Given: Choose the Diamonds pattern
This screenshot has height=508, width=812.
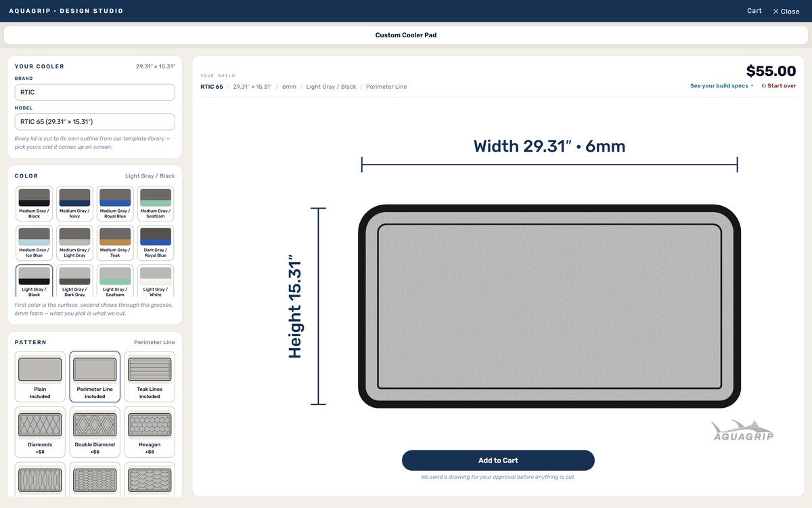Looking at the screenshot, I should tap(40, 432).
